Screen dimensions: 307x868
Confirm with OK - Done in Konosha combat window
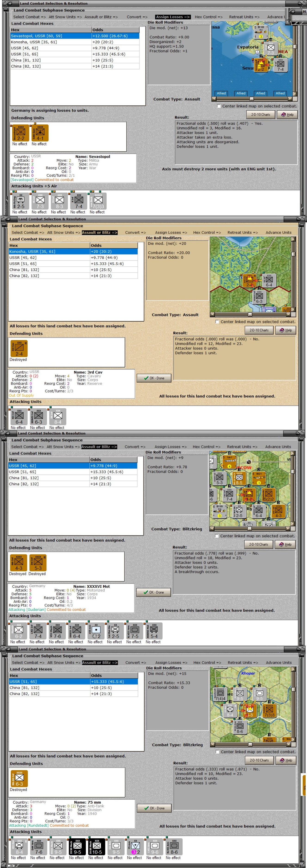(154, 378)
